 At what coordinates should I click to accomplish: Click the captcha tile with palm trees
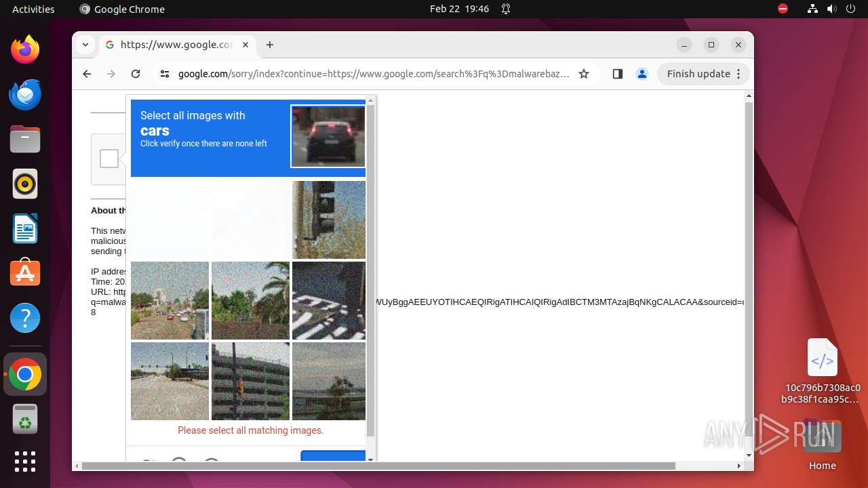coord(250,300)
